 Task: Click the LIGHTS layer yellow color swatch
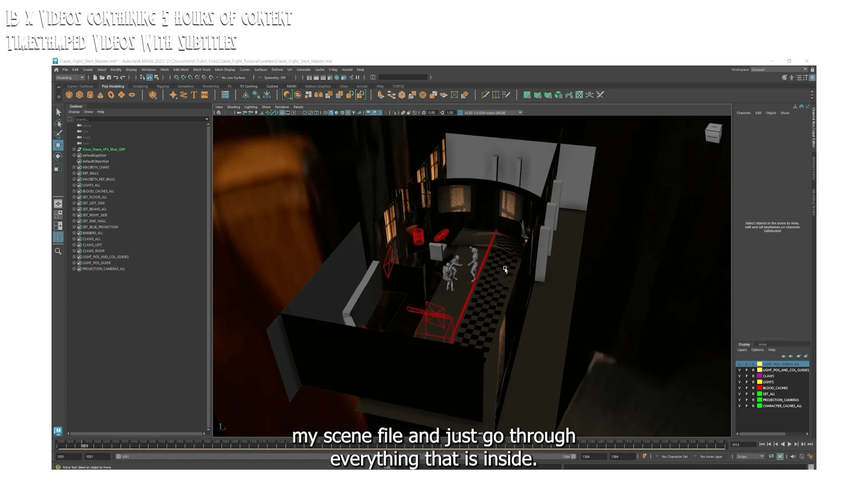point(759,382)
